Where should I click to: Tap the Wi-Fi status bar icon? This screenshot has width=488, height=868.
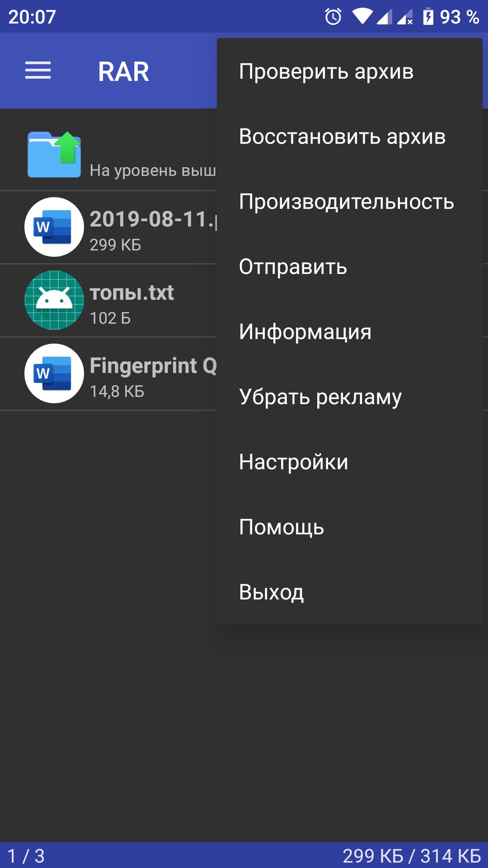pos(362,17)
